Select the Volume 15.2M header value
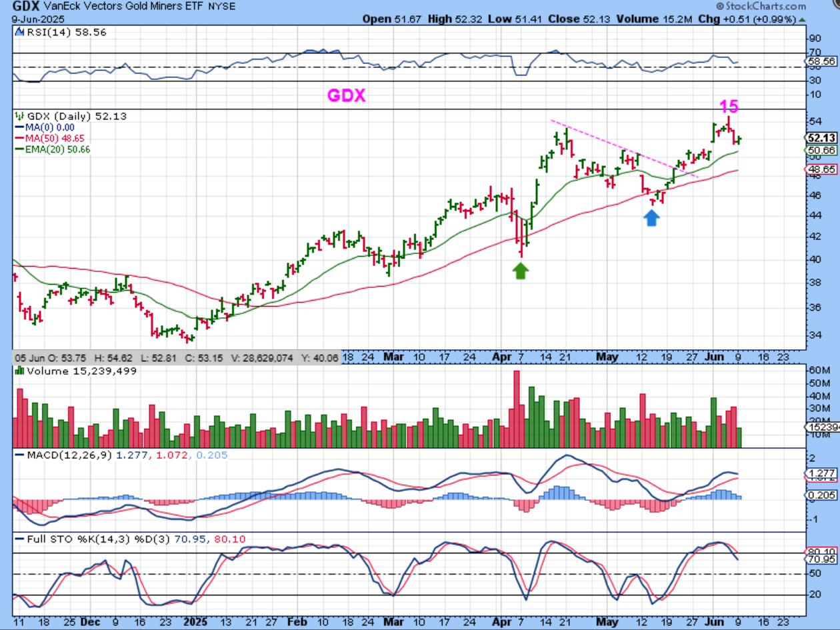 (x=653, y=19)
